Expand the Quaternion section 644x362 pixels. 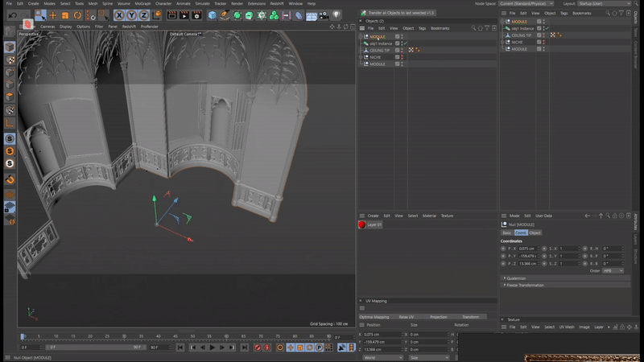tap(515, 278)
